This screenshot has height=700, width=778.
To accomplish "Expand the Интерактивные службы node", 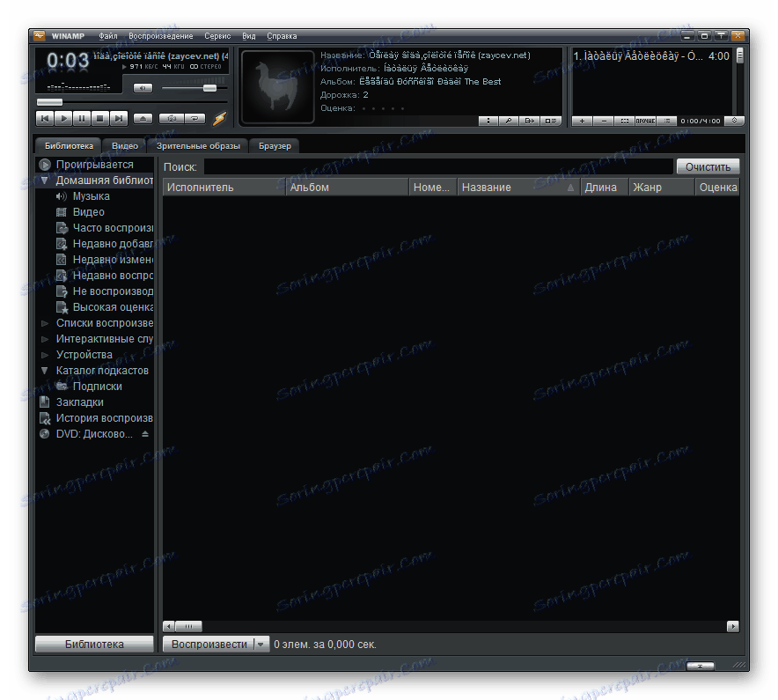I will click(x=45, y=339).
